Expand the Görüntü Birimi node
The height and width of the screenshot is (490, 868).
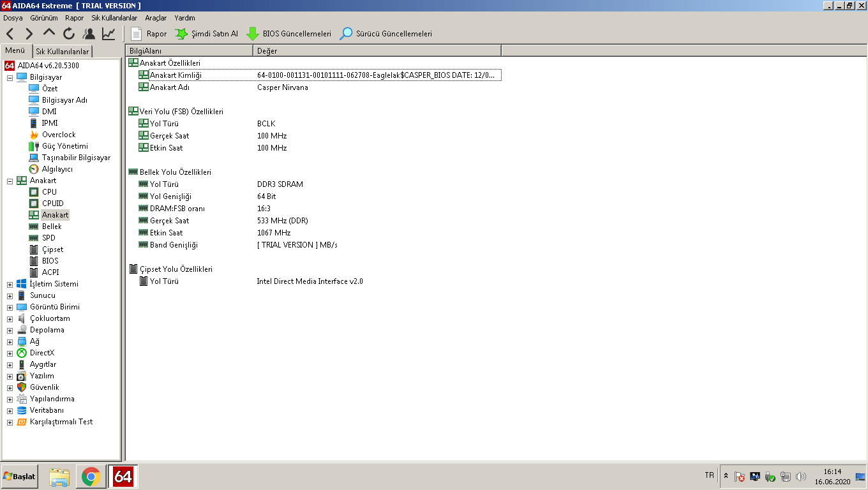[x=10, y=307]
